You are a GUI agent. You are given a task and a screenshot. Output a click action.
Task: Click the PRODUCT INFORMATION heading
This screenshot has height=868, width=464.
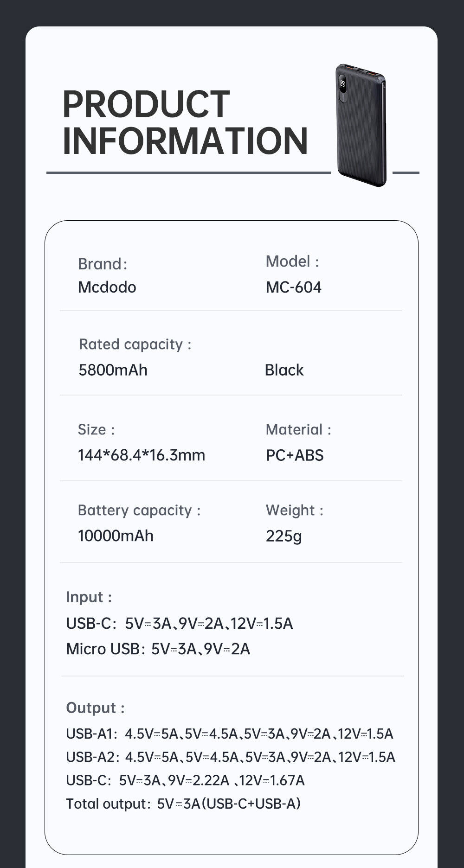[x=185, y=122]
